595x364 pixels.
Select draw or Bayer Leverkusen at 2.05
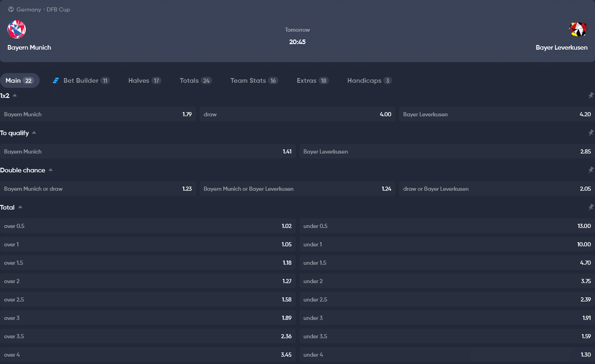coord(497,188)
